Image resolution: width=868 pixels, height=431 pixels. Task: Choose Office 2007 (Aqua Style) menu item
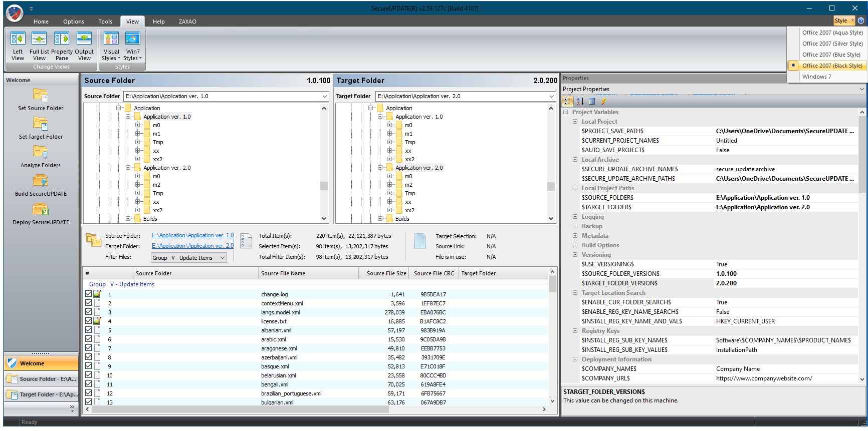tap(827, 33)
